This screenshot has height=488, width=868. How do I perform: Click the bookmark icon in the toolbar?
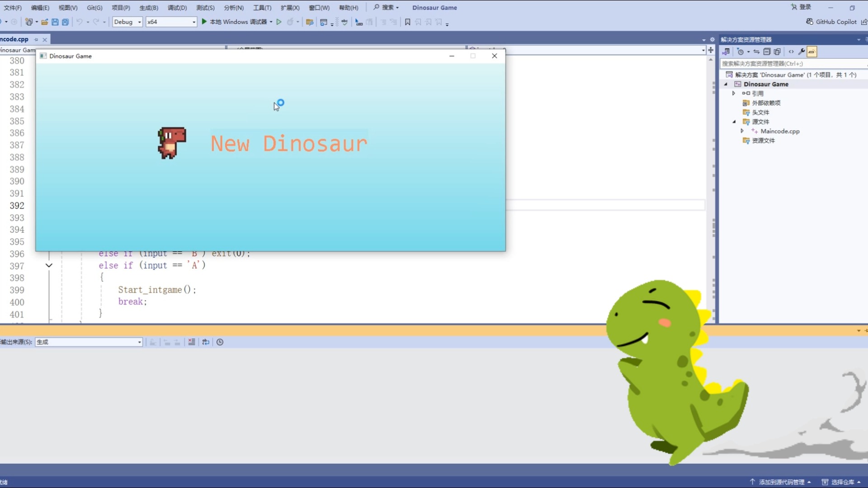pyautogui.click(x=407, y=22)
